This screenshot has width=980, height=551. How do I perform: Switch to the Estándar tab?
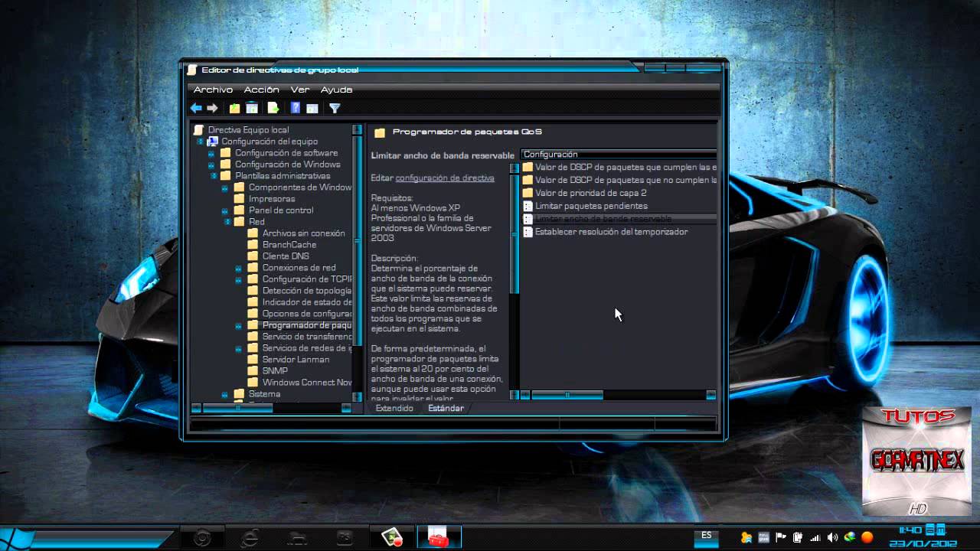click(446, 409)
